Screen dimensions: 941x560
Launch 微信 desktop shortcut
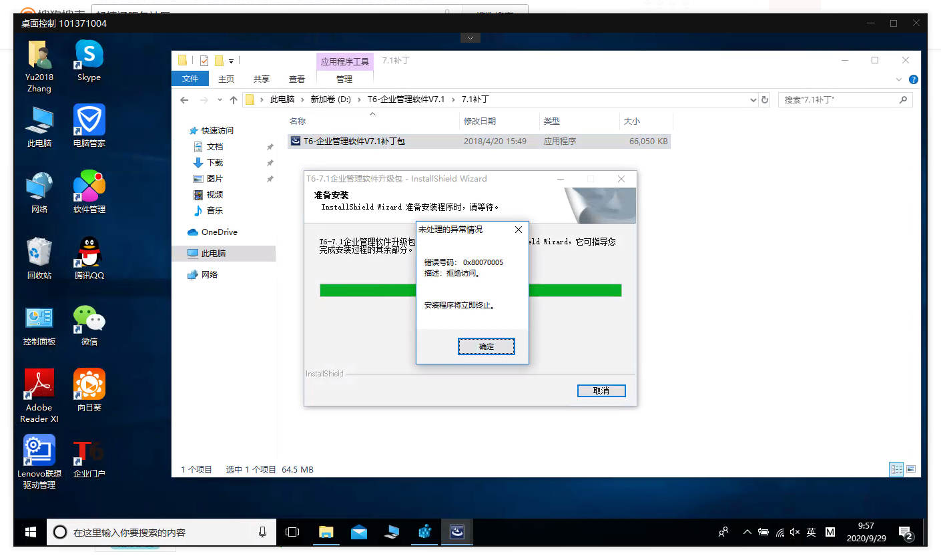(89, 324)
